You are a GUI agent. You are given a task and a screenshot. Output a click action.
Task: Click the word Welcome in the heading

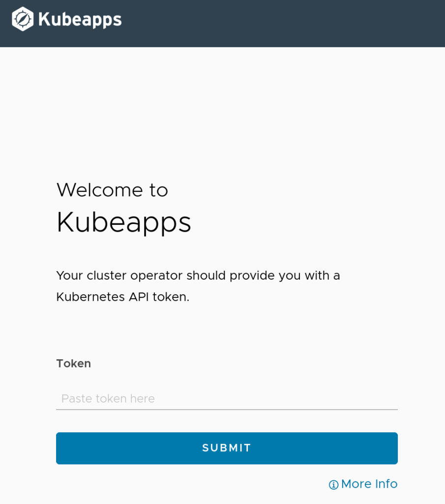click(x=99, y=189)
